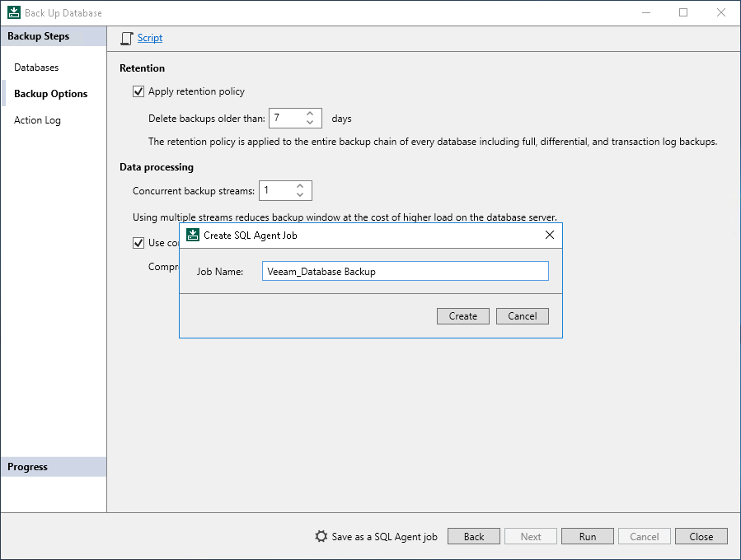Click the Back button
This screenshot has height=560, width=741.
(x=473, y=536)
